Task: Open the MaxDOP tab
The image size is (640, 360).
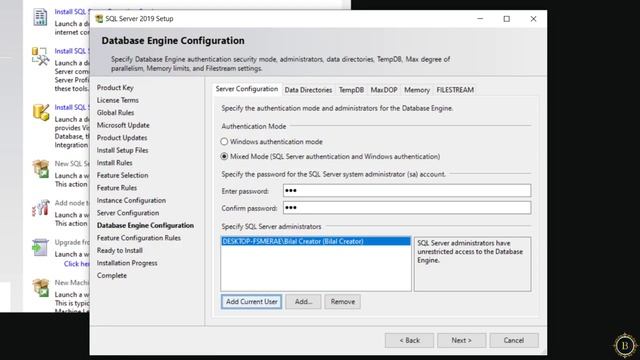Action: (384, 90)
